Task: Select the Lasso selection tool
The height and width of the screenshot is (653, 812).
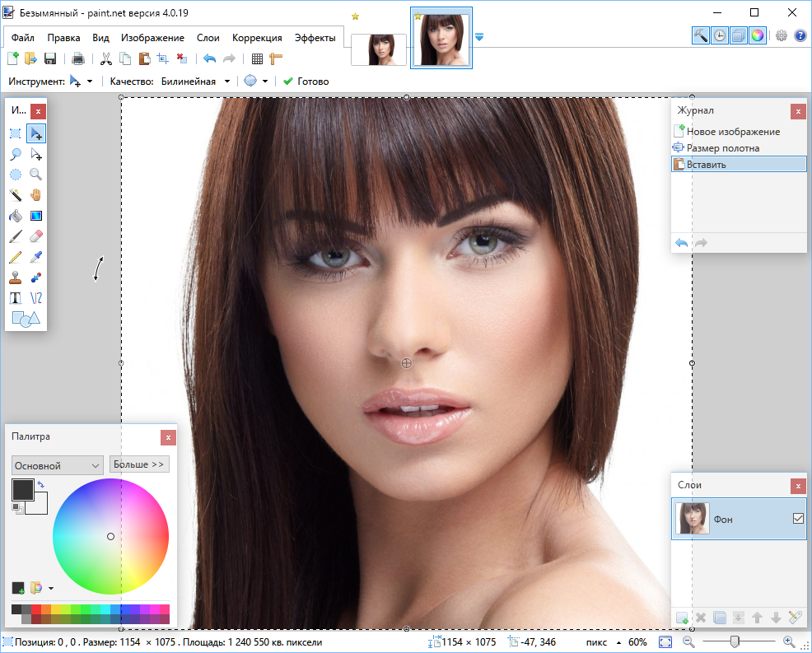Action: (16, 154)
